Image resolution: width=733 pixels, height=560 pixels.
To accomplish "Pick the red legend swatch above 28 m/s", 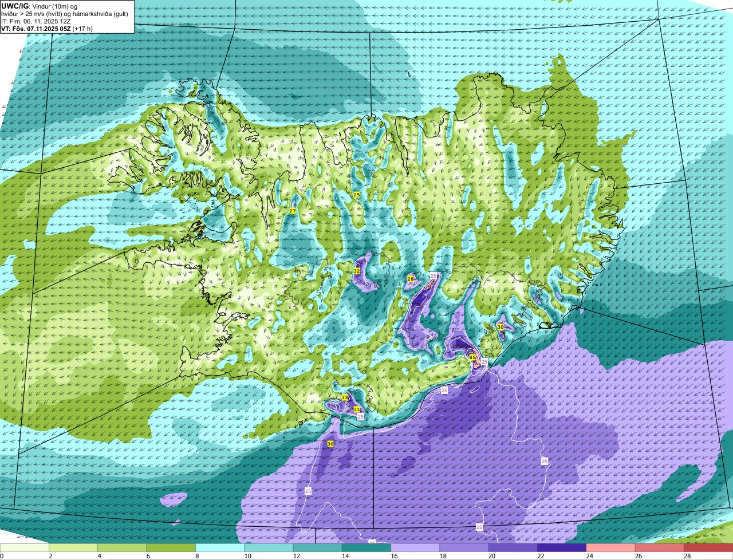I will (x=708, y=548).
